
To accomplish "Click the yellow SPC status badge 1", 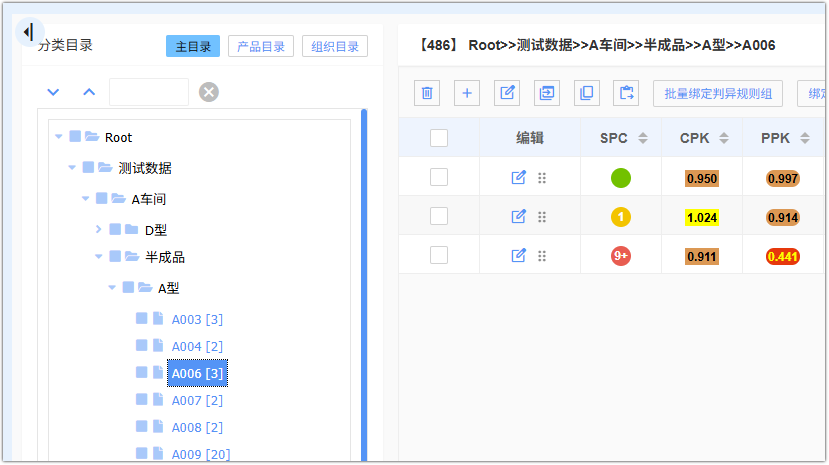I will (x=621, y=217).
